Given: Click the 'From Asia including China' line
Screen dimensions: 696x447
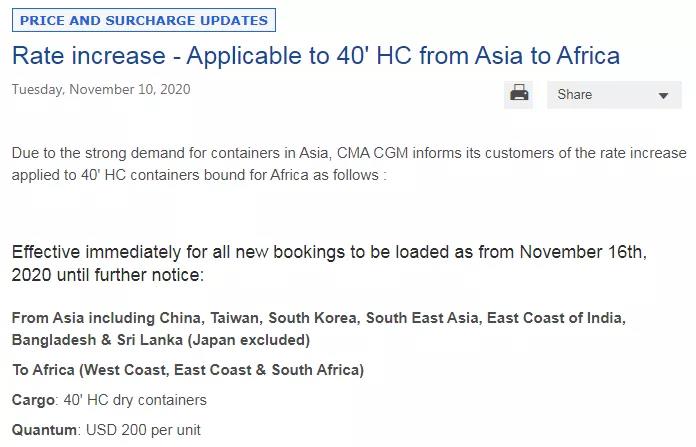Looking at the screenshot, I should click(318, 318).
